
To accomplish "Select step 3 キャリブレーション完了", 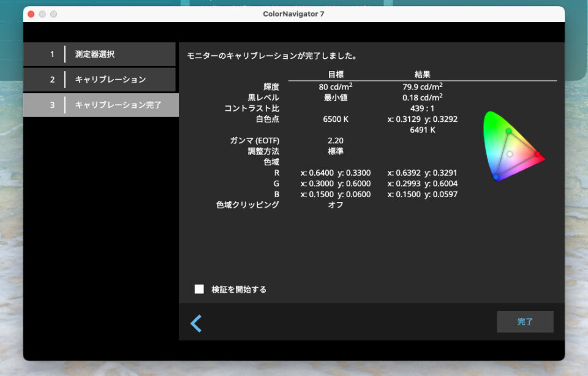I will coord(101,105).
